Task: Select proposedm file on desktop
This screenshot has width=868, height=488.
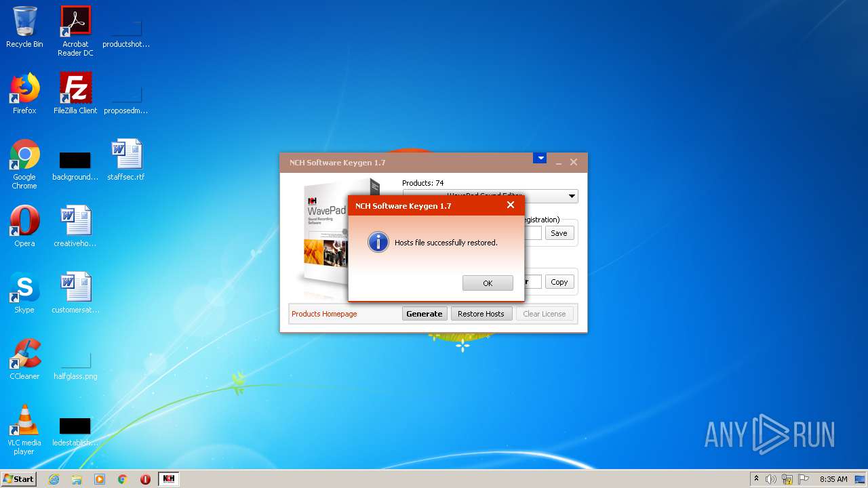Action: [x=126, y=98]
